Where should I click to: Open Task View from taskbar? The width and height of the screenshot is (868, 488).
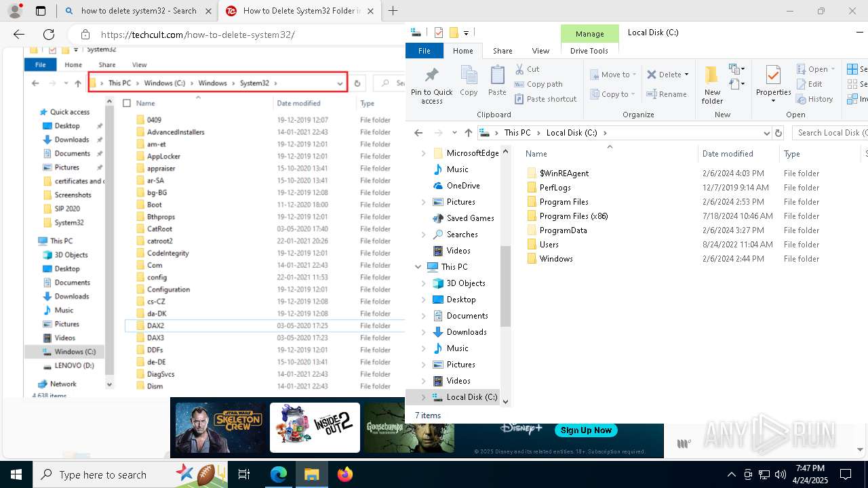click(244, 474)
